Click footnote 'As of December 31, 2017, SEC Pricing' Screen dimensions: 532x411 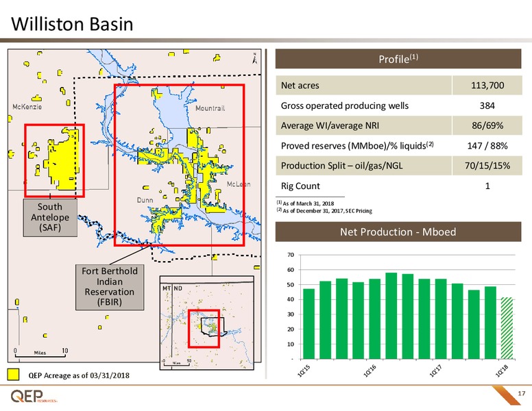point(324,211)
